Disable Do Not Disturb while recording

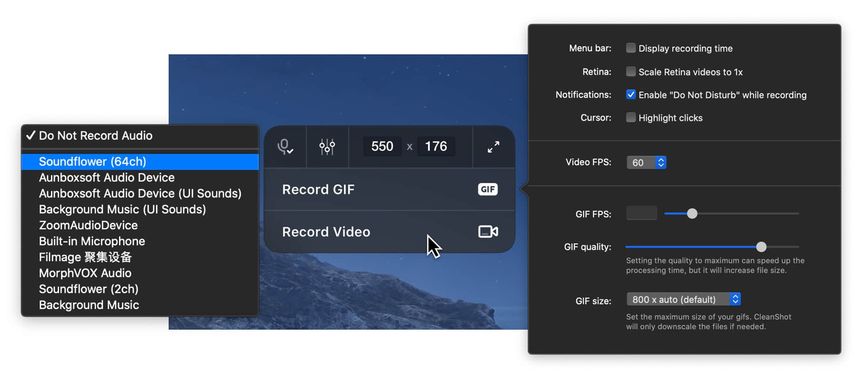tap(631, 94)
